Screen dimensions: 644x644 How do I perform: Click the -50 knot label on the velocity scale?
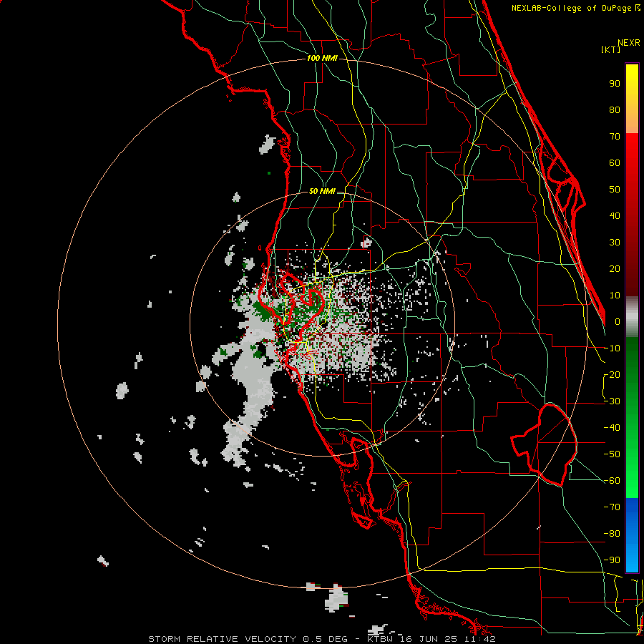coord(612,454)
